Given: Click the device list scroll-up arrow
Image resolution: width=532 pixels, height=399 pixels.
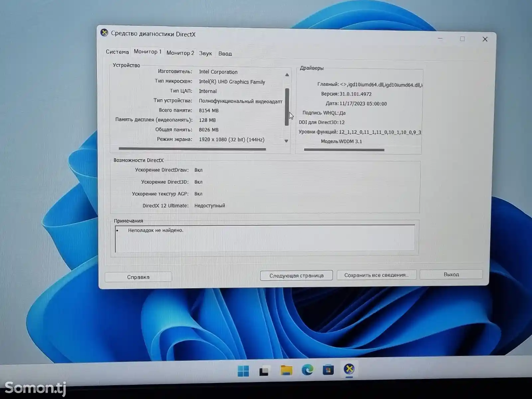Looking at the screenshot, I should coord(287,75).
